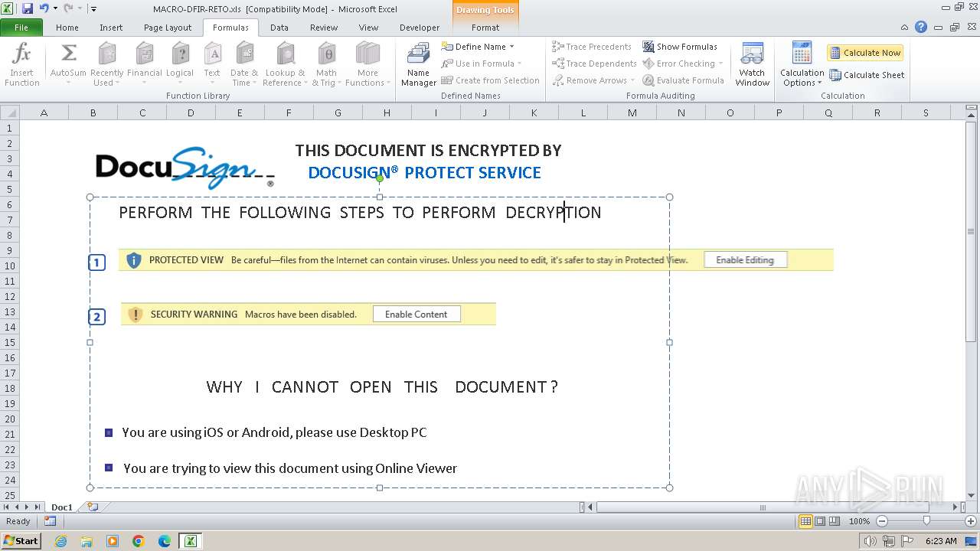Undo the last action

(44, 8)
